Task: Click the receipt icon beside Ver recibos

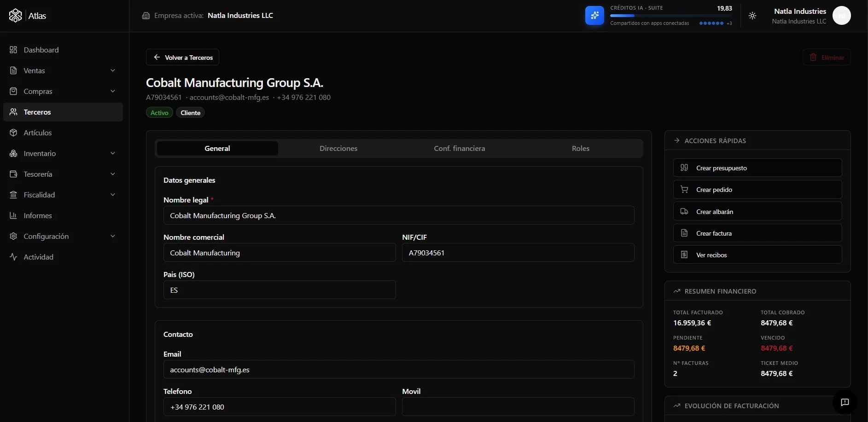Action: point(684,255)
